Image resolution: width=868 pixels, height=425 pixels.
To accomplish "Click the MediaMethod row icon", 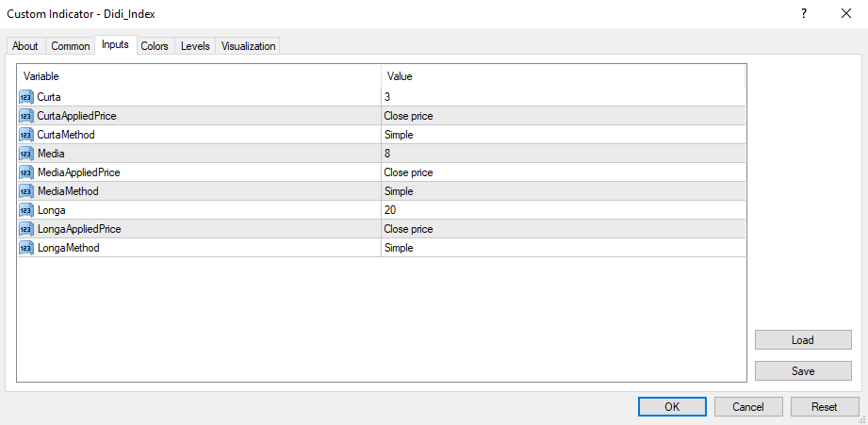I will (26, 191).
